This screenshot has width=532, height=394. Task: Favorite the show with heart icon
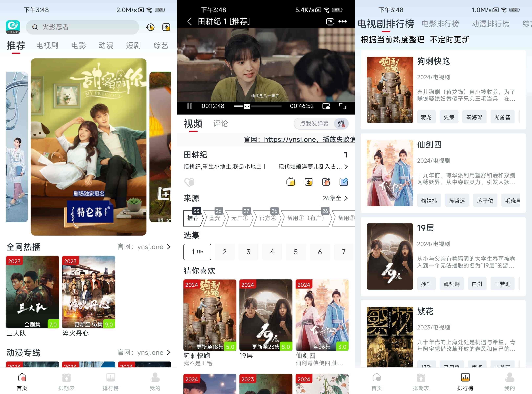(189, 182)
